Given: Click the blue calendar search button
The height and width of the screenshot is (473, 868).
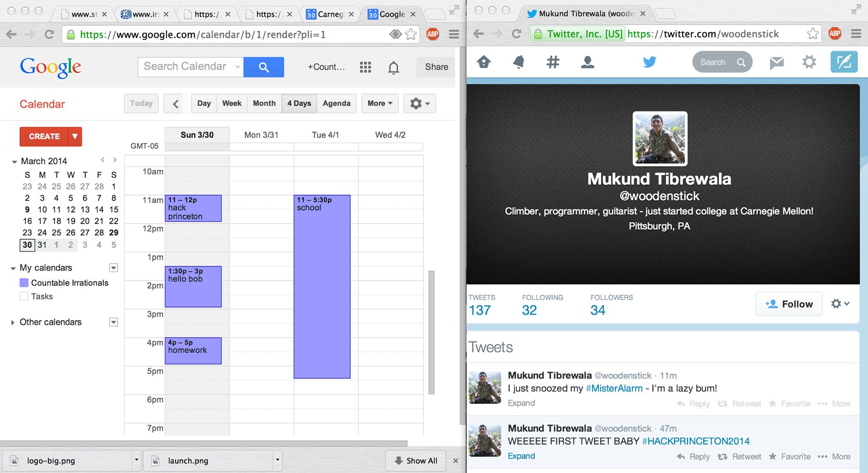Looking at the screenshot, I should pos(264,67).
